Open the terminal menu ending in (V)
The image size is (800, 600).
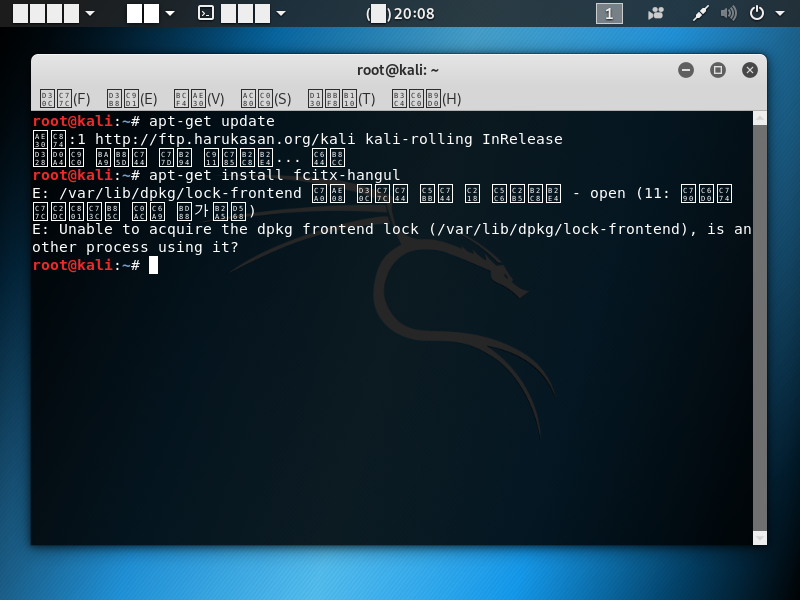(199, 98)
